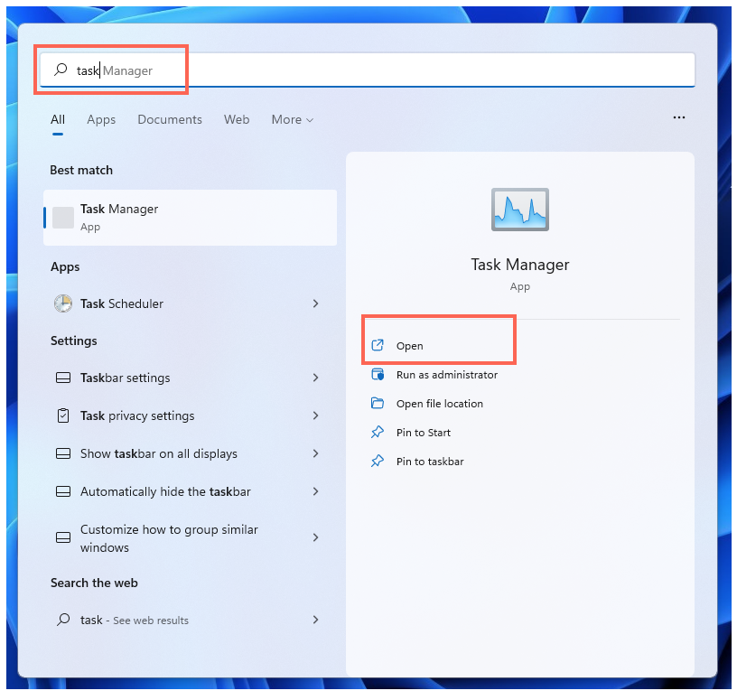Viewport: 737px width, 700px height.
Task: Click the Pin to Start pin icon
Action: coord(378,432)
